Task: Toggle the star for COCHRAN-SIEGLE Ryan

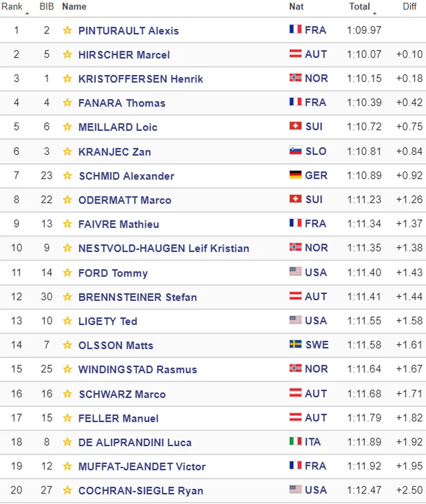Action: point(68,490)
